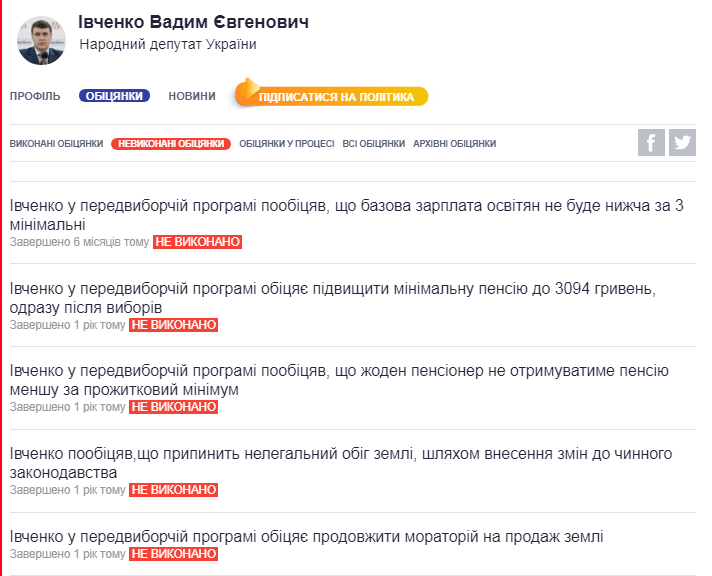Select the Невиконані обіцянки filter
The image size is (712, 576).
(x=171, y=144)
